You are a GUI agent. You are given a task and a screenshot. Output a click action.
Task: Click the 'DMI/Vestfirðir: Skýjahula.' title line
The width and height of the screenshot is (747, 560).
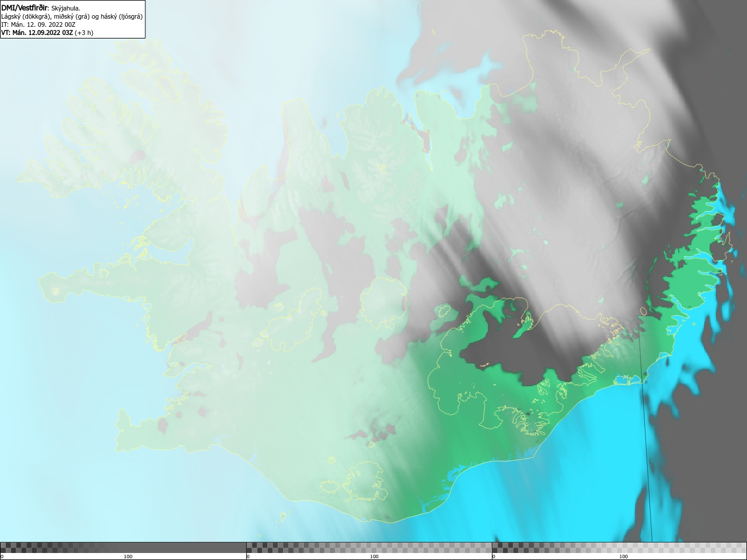(41, 8)
